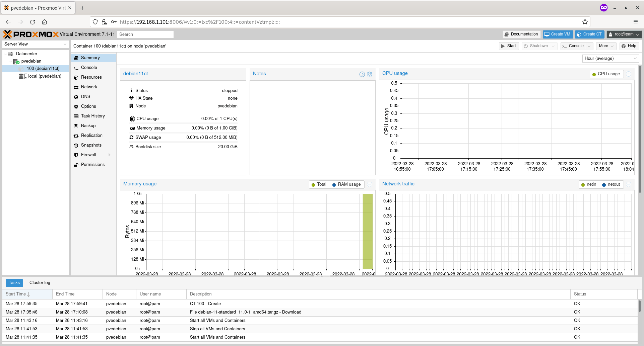Collapse the Datacenter tree node
This screenshot has height=346, width=644.
pyautogui.click(x=5, y=54)
